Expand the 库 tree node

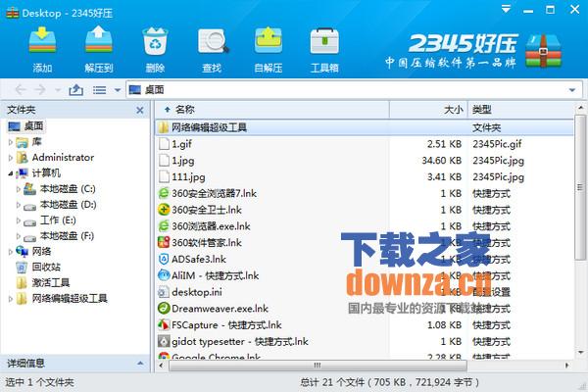pos(11,142)
